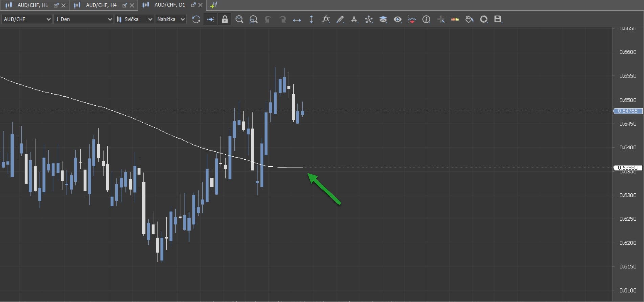Detach the AUD/CHF, H1 tab window
Image resolution: width=644 pixels, height=302 pixels.
point(56,5)
